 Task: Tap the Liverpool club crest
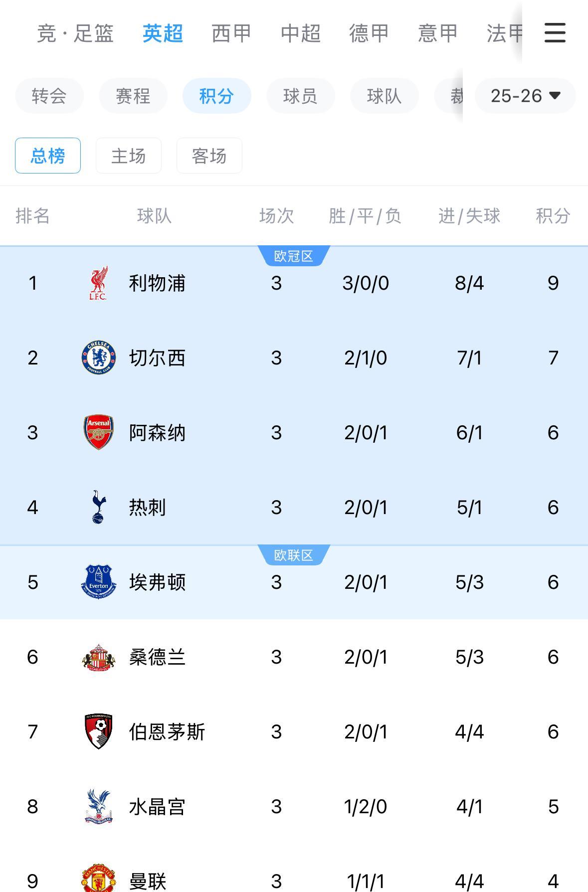tap(98, 283)
